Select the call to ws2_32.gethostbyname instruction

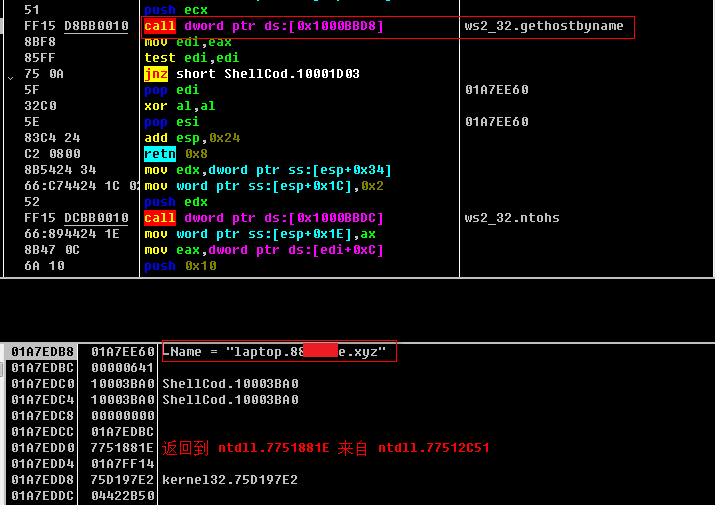[263, 26]
